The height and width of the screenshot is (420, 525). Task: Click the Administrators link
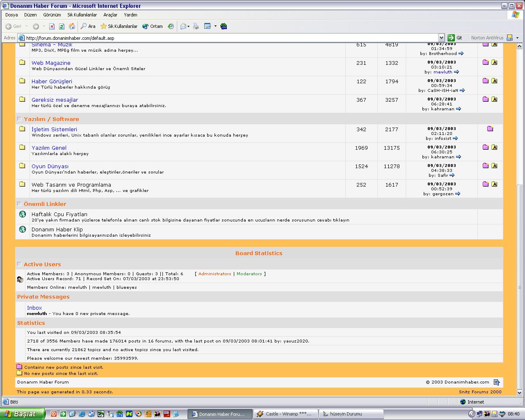[x=215, y=274]
